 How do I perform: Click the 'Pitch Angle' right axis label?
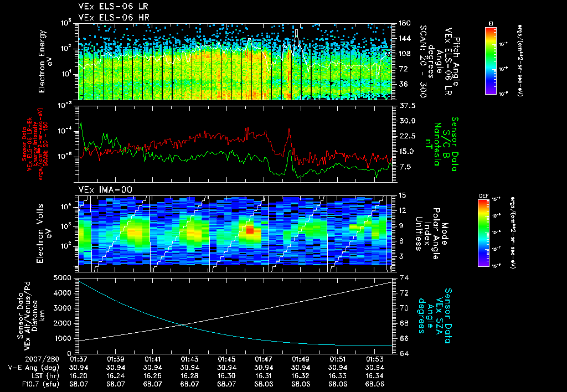click(457, 61)
